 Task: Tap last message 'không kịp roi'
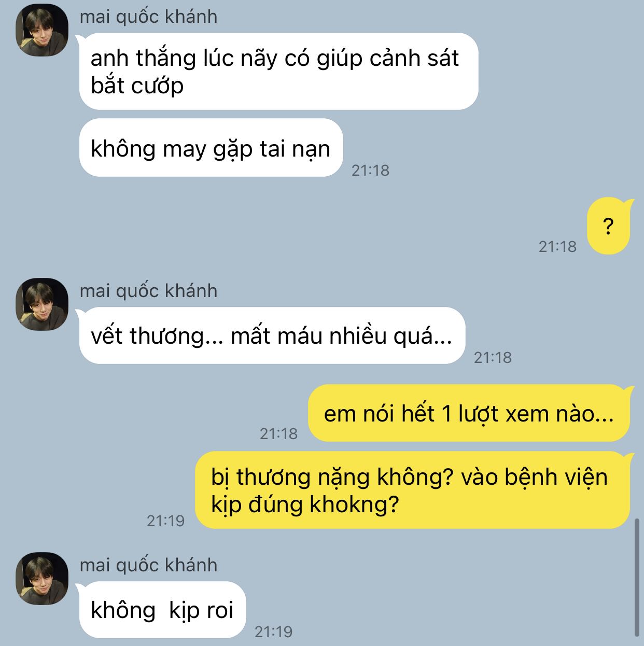pos(162,610)
